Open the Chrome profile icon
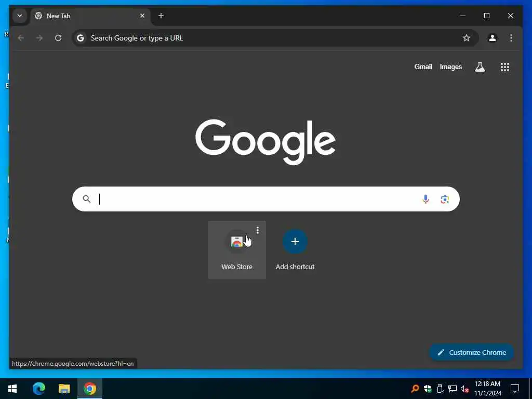532x399 pixels. 493,38
